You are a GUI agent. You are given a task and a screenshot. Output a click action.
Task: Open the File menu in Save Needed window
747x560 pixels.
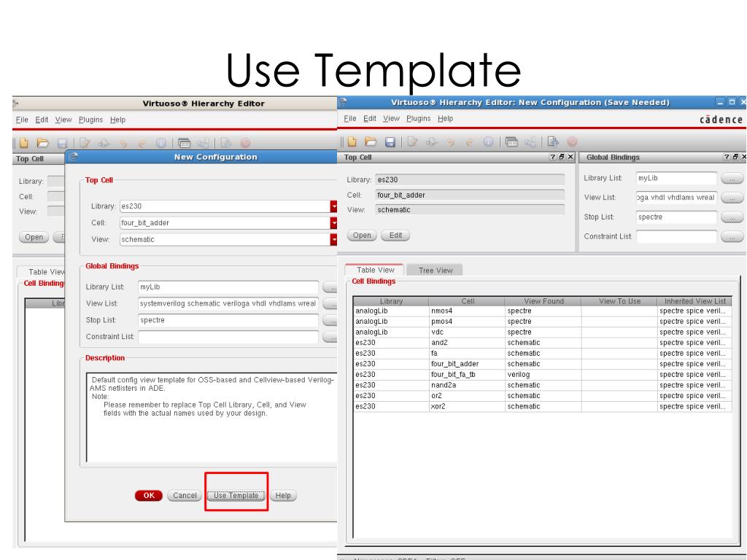point(350,119)
